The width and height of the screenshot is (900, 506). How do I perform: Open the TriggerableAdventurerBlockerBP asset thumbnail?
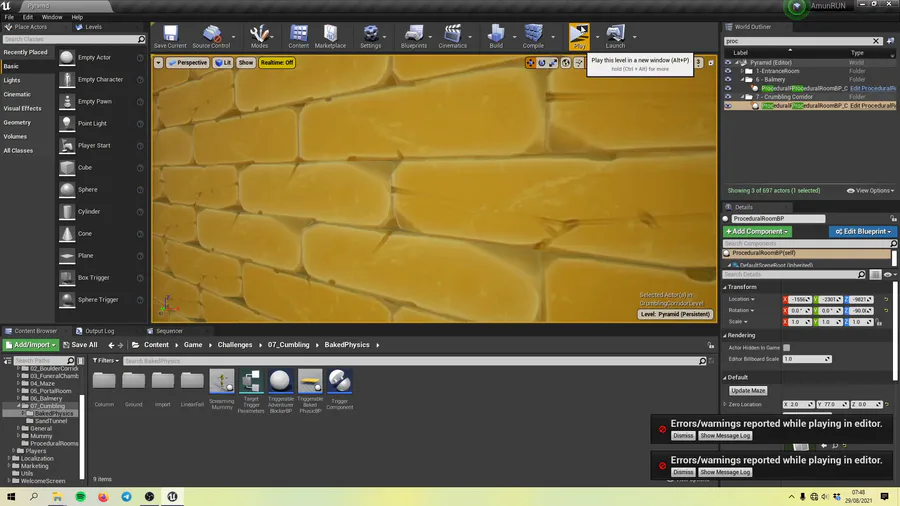[281, 381]
